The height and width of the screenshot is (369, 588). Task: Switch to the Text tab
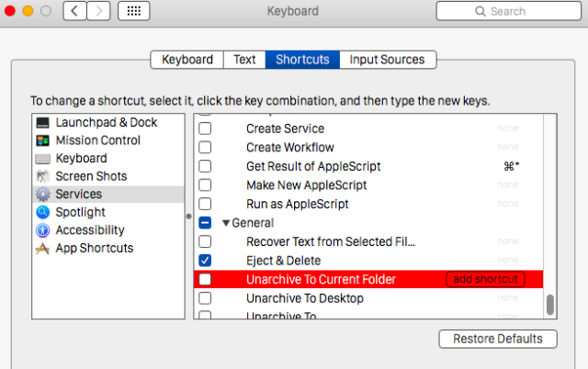[x=244, y=60]
